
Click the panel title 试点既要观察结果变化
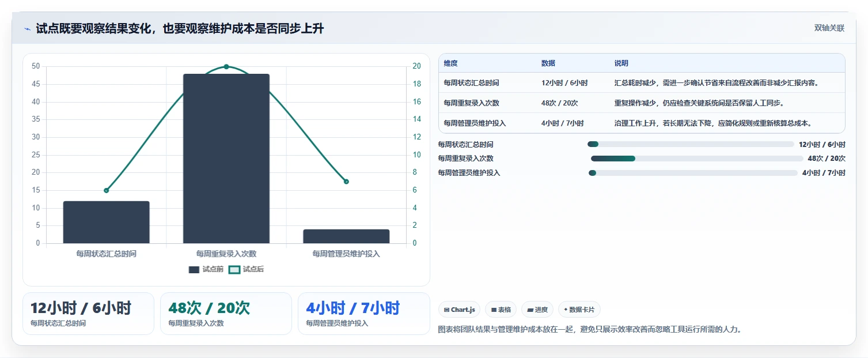[x=180, y=29]
